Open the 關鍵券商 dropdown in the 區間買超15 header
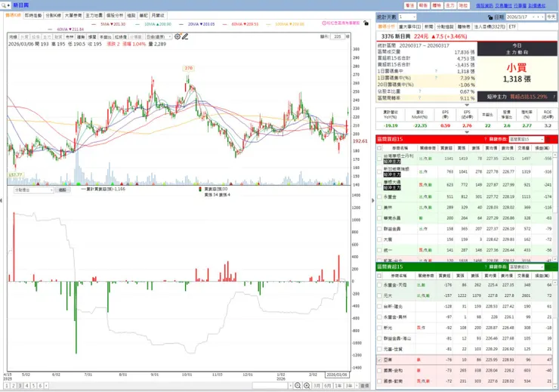559x392 pixels. [527, 139]
